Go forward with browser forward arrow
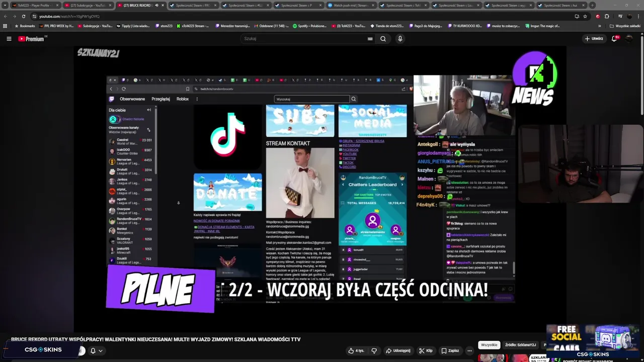This screenshot has width=644, height=362. pos(14,16)
